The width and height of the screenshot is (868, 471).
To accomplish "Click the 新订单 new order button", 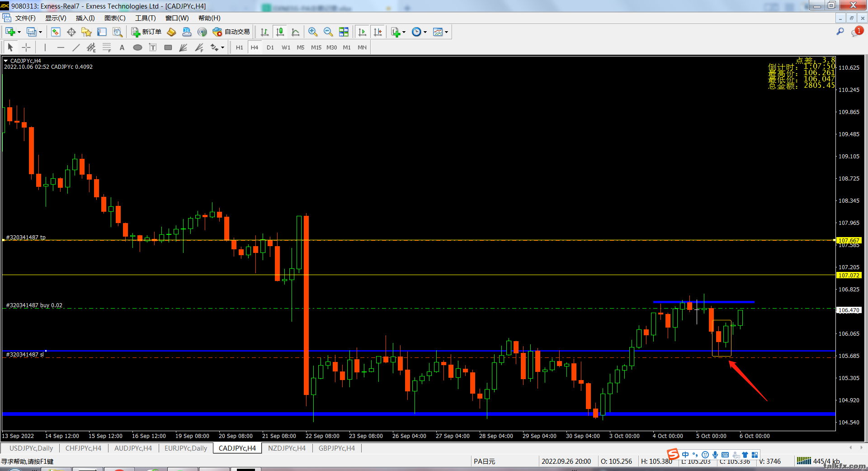I will (146, 32).
